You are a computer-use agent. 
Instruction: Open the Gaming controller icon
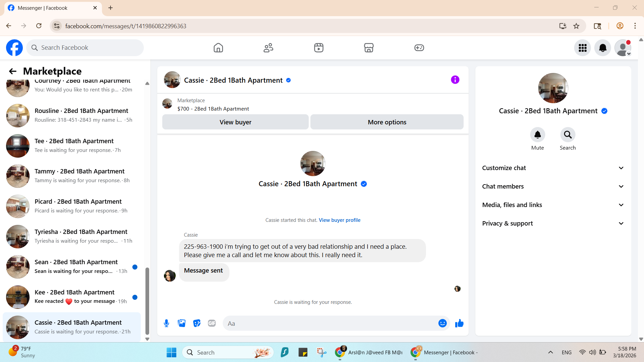[x=419, y=48]
